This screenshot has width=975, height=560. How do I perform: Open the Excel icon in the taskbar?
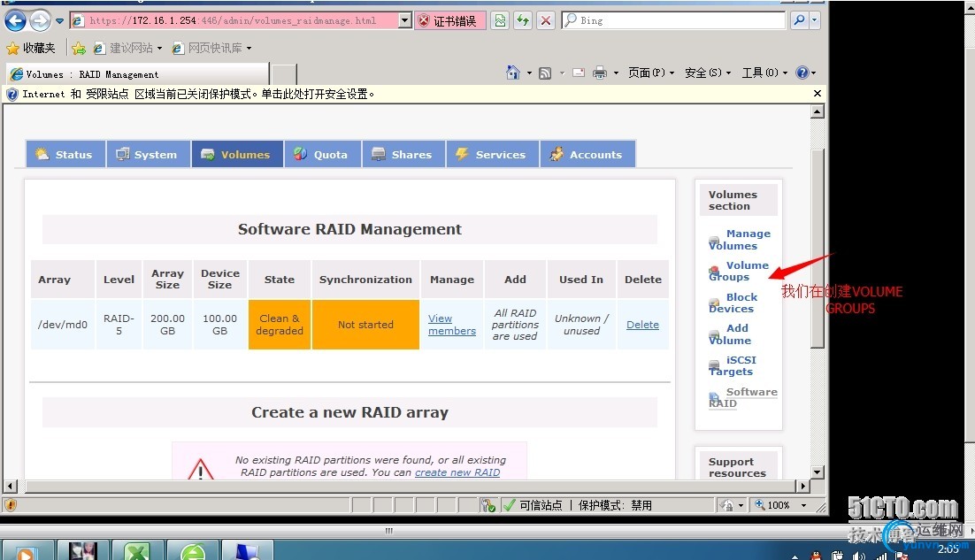tap(137, 550)
